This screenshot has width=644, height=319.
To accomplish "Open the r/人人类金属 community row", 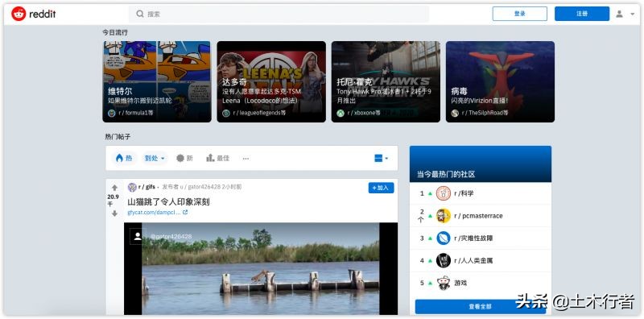I will pos(481,261).
